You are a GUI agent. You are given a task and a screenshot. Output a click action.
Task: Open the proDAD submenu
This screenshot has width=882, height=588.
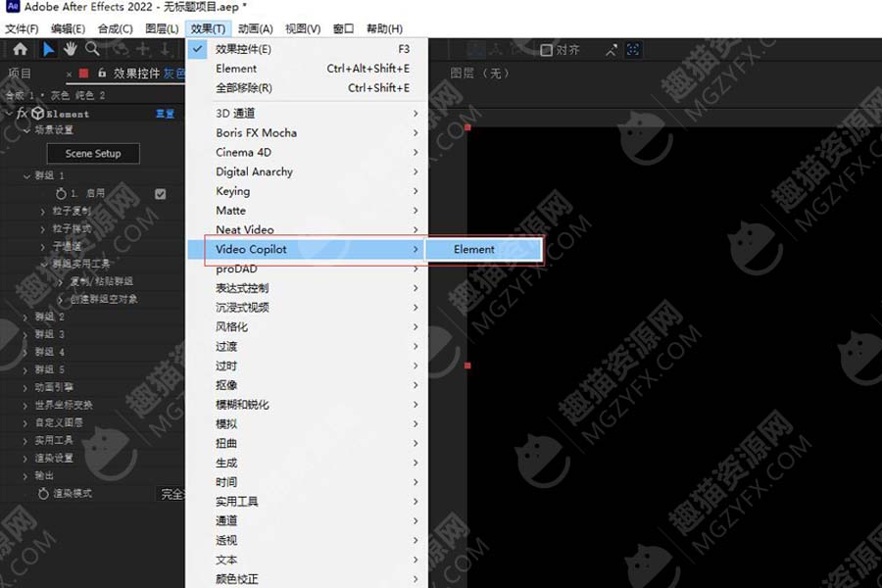(307, 269)
